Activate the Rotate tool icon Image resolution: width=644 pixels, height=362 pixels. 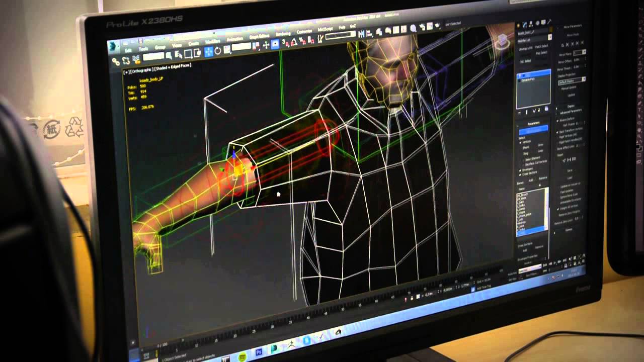[217, 51]
